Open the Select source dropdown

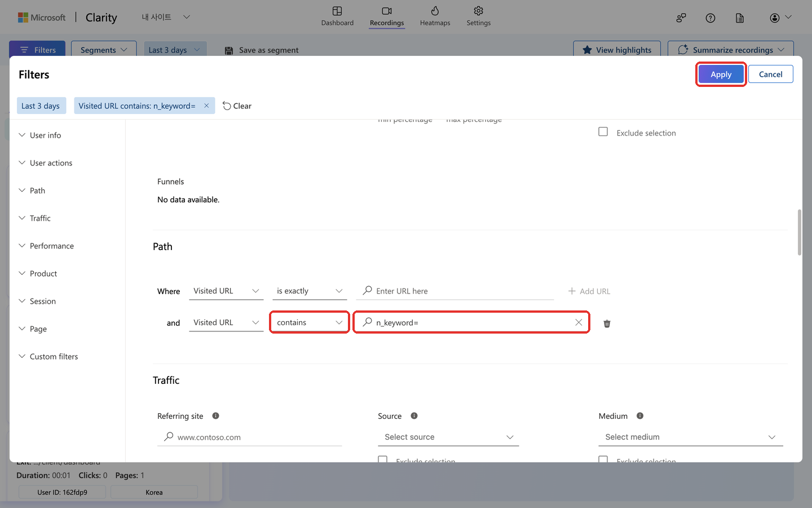(448, 437)
